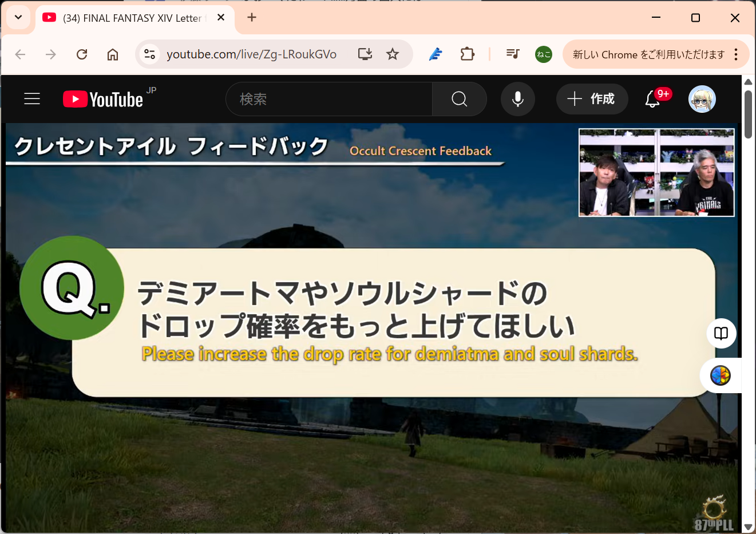Open the blue feather extension icon
756x534 pixels.
436,54
